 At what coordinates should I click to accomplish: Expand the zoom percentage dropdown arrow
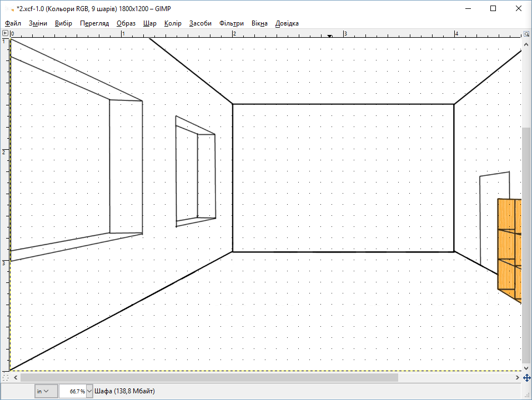point(89,391)
